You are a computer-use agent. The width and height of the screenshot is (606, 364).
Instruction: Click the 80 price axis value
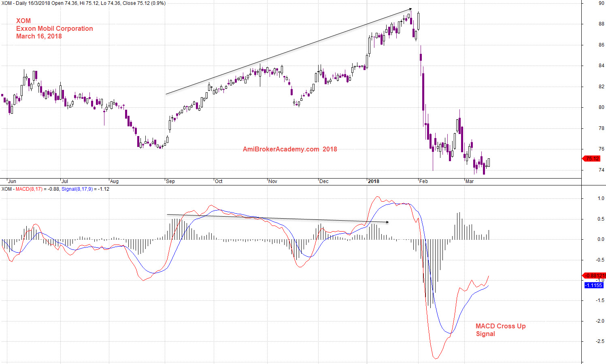pyautogui.click(x=602, y=107)
